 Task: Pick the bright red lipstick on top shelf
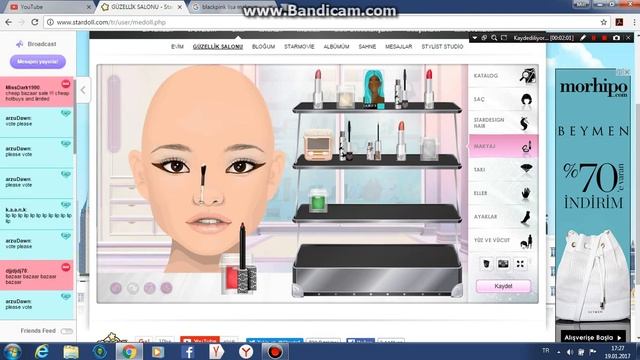(429, 89)
